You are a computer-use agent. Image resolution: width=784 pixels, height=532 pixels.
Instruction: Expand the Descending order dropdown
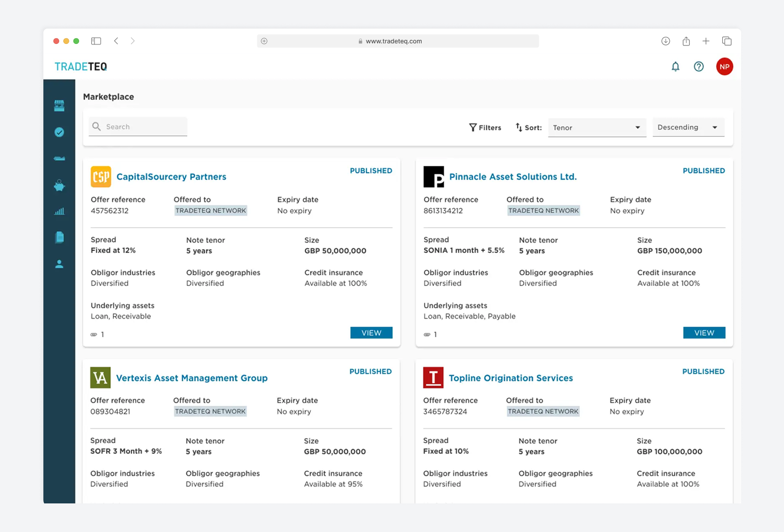(688, 128)
